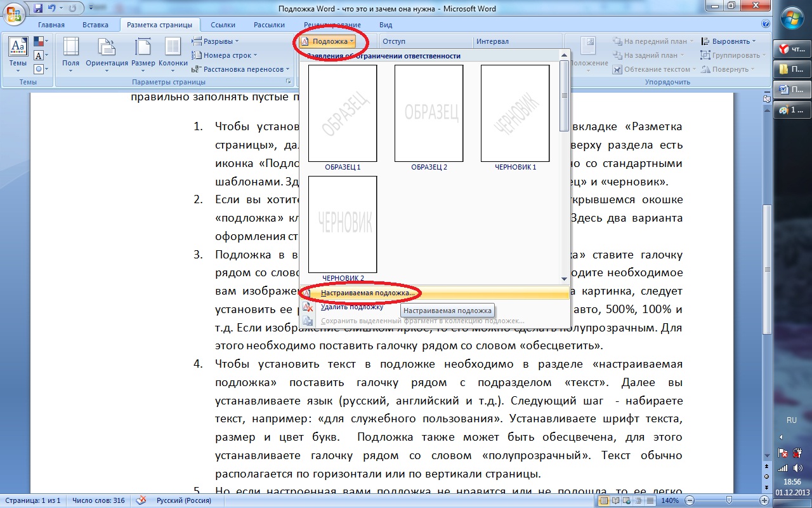The height and width of the screenshot is (508, 812).
Task: Click the spell check status icon
Action: click(x=141, y=500)
